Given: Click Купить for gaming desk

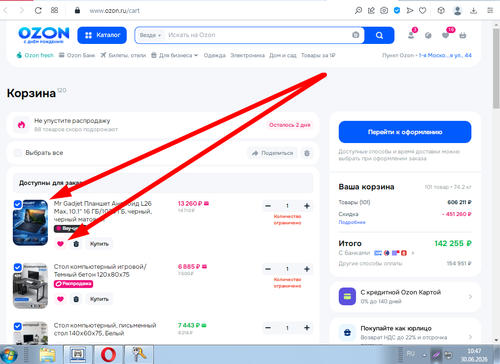Looking at the screenshot, I should click(x=99, y=299).
